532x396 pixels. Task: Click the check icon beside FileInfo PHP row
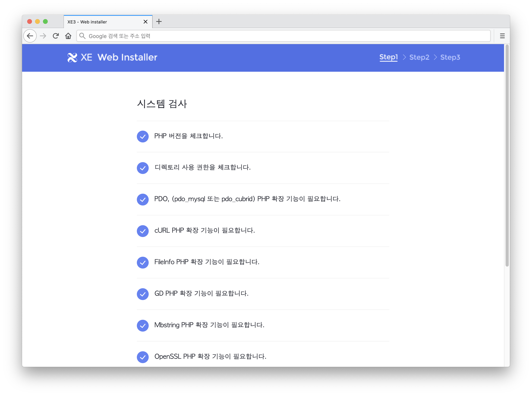click(x=143, y=262)
